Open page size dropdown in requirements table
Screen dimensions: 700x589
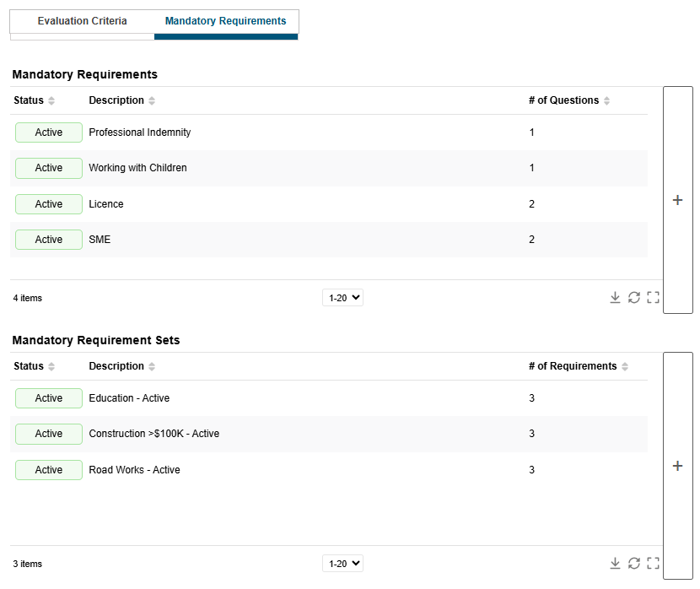click(343, 298)
